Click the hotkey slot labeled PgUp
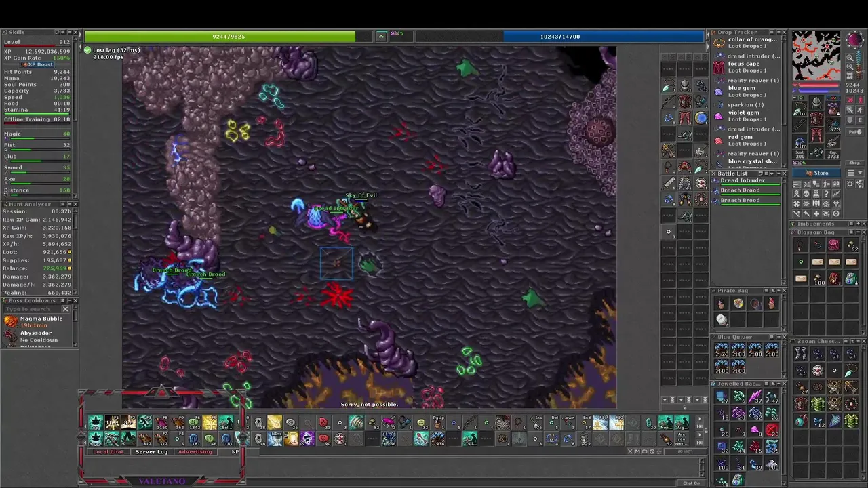This screenshot has width=868, height=488. click(437, 422)
